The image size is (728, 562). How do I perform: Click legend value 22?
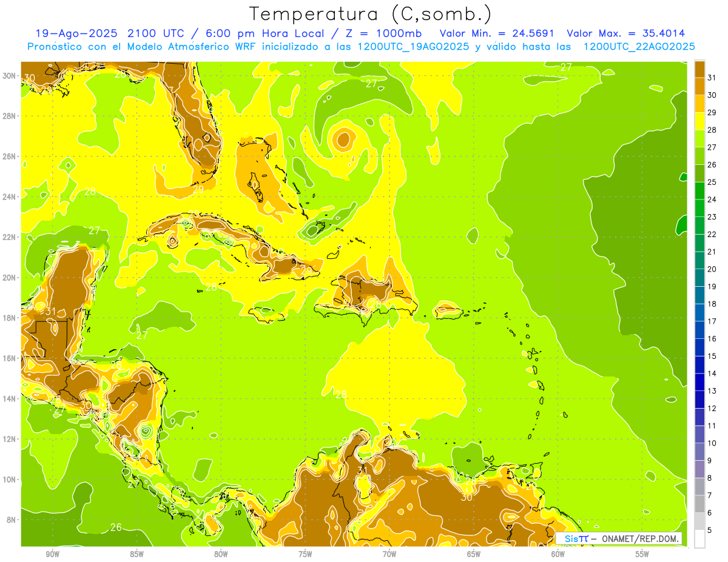coord(712,234)
